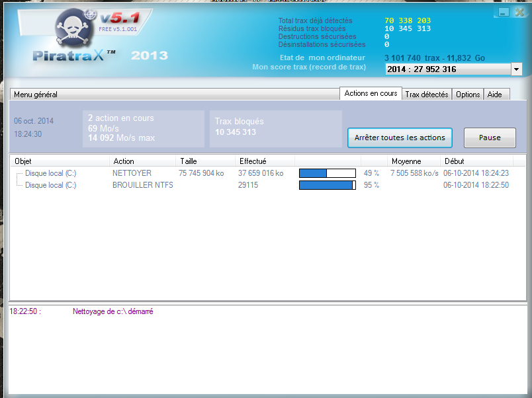This screenshot has height=398, width=532.
Task: Click the Moyenne column header
Action: coord(414,161)
